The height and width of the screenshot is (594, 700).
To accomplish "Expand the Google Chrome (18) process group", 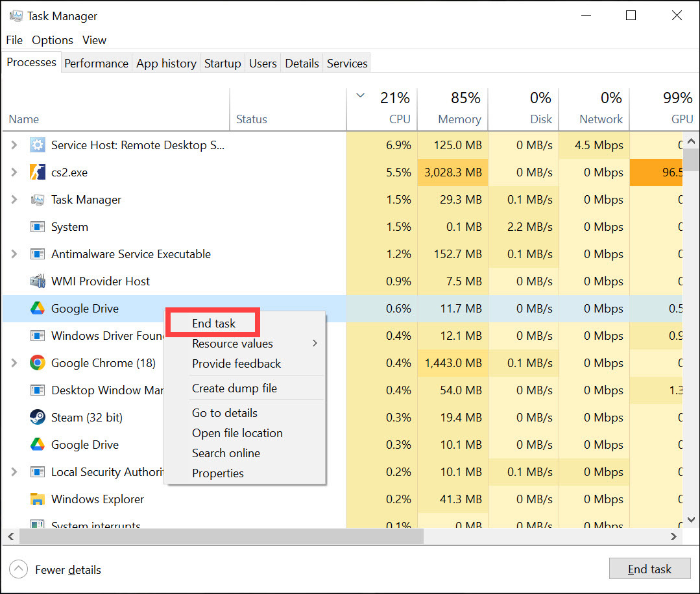I will pyautogui.click(x=13, y=363).
